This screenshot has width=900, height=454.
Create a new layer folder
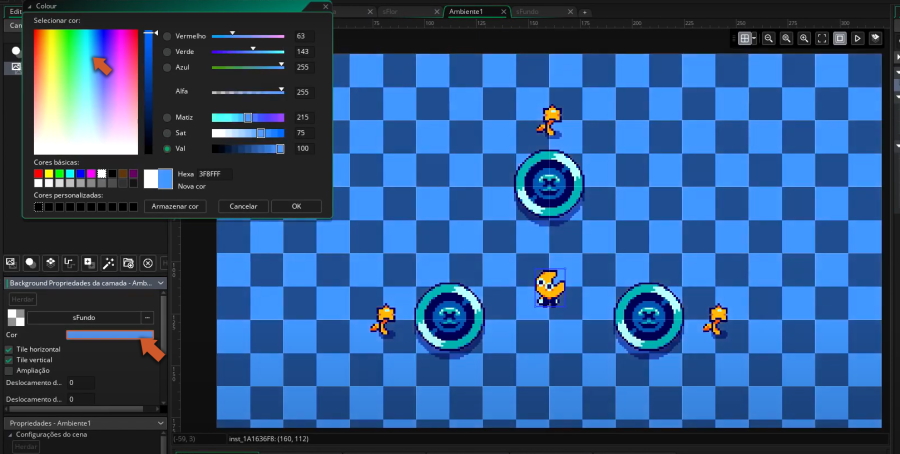(x=128, y=263)
